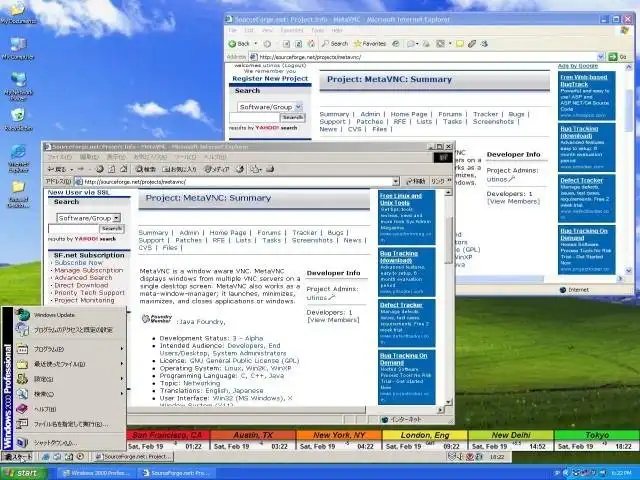Open the Software/Group dropdown in the front window
This screenshot has width=640, height=480.
point(89,218)
